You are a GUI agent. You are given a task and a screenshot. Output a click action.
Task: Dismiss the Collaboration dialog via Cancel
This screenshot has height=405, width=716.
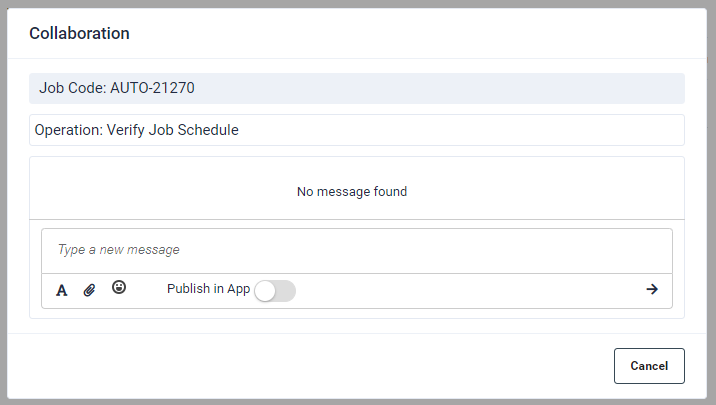[x=648, y=366]
